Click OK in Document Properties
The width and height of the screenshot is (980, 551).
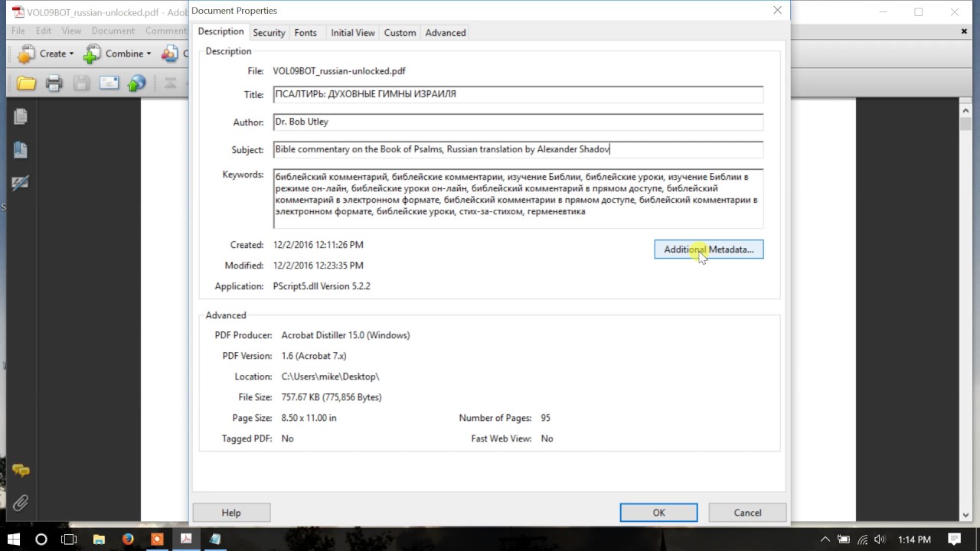tap(658, 513)
